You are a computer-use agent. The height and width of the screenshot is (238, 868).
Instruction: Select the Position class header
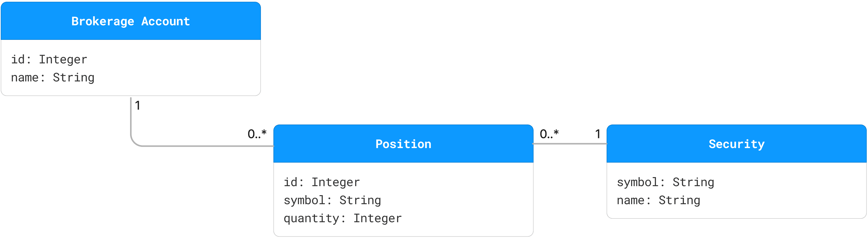[403, 144]
